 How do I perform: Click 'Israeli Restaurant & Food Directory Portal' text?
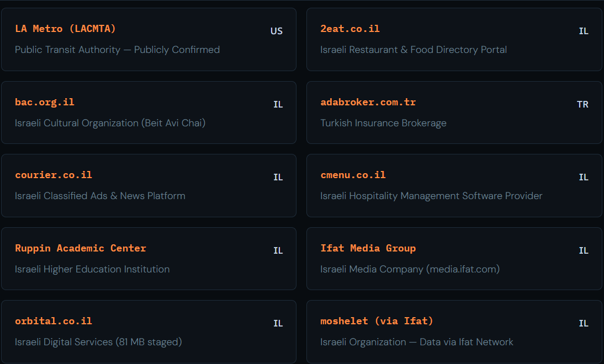(x=414, y=50)
